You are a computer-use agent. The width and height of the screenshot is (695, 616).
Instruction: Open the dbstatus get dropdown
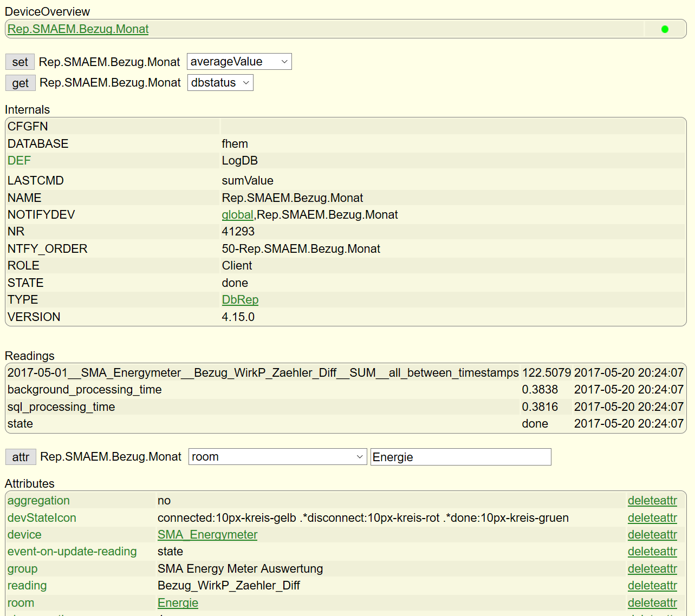point(220,83)
